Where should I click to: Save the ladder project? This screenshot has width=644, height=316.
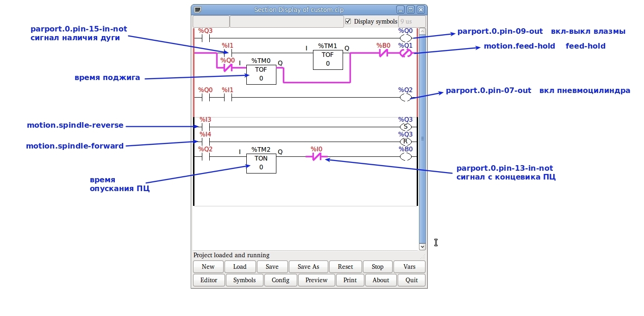pos(272,266)
